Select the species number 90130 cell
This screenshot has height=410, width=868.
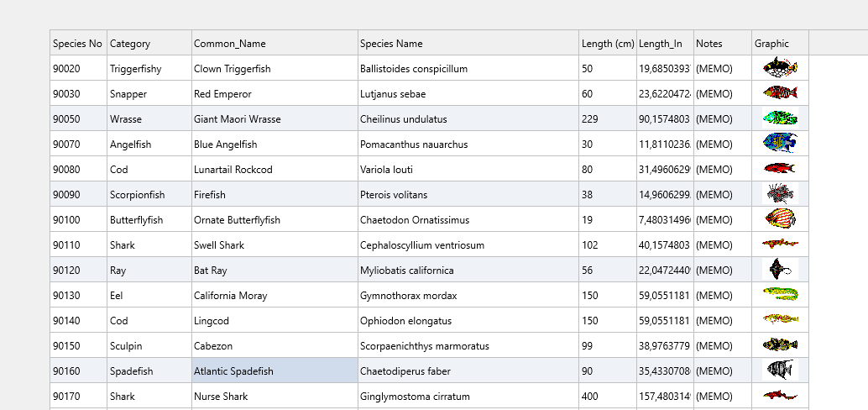[x=78, y=295]
